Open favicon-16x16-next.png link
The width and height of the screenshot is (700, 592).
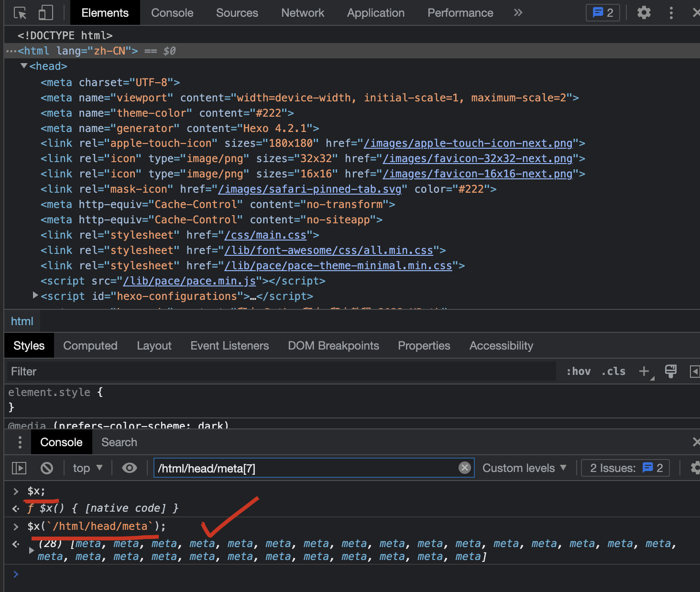pos(478,174)
